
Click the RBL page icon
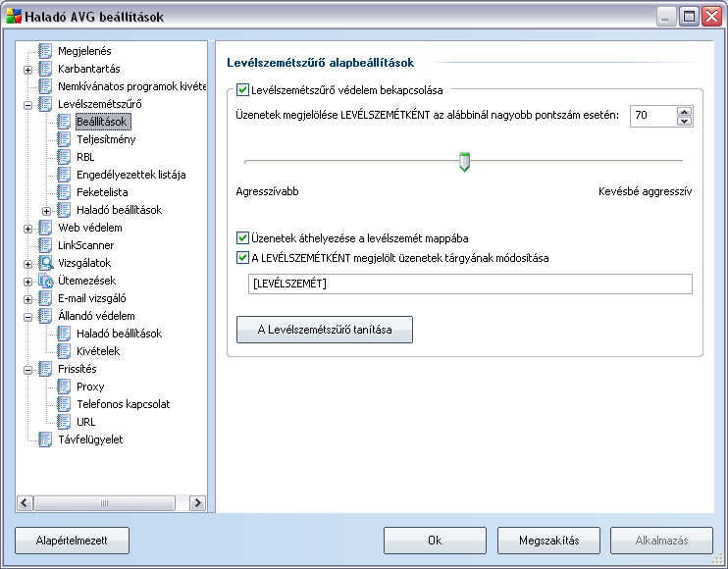coord(64,157)
